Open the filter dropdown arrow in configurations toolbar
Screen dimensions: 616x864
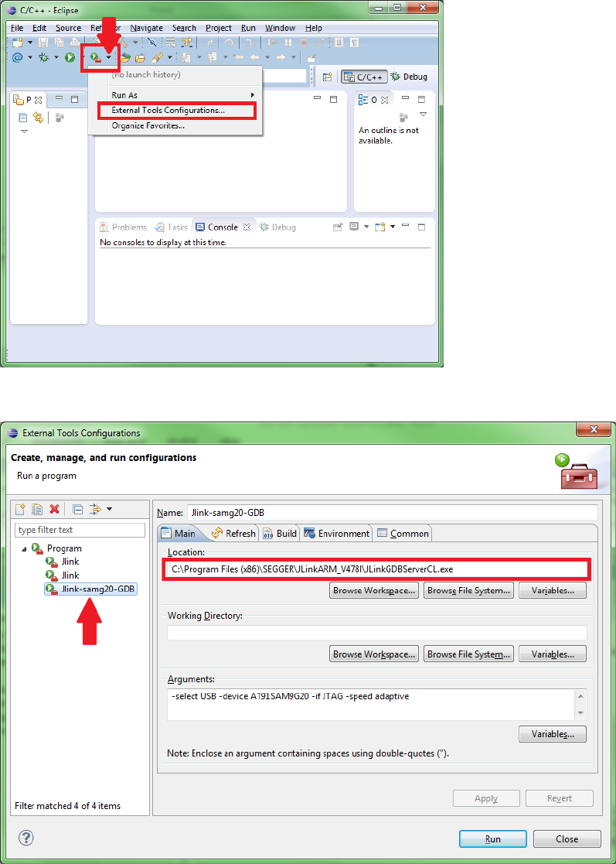pos(109,509)
